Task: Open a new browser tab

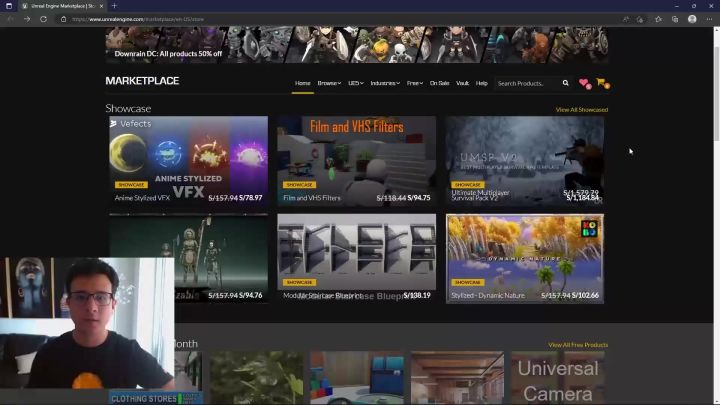Action: (114, 6)
